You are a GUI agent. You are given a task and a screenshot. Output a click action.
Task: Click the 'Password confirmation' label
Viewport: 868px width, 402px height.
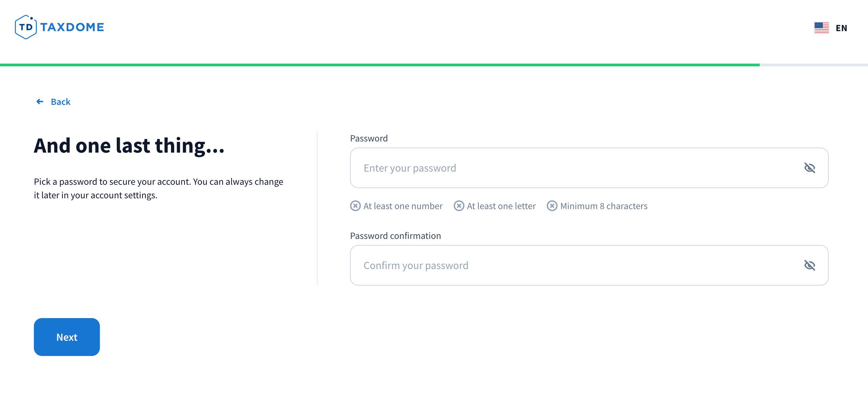coord(395,236)
